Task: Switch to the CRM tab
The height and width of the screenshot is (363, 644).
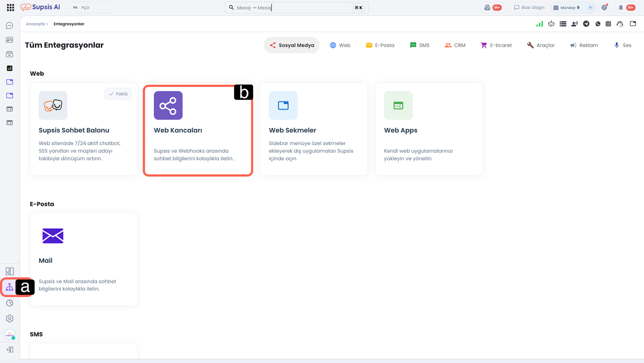Action: pos(455,45)
